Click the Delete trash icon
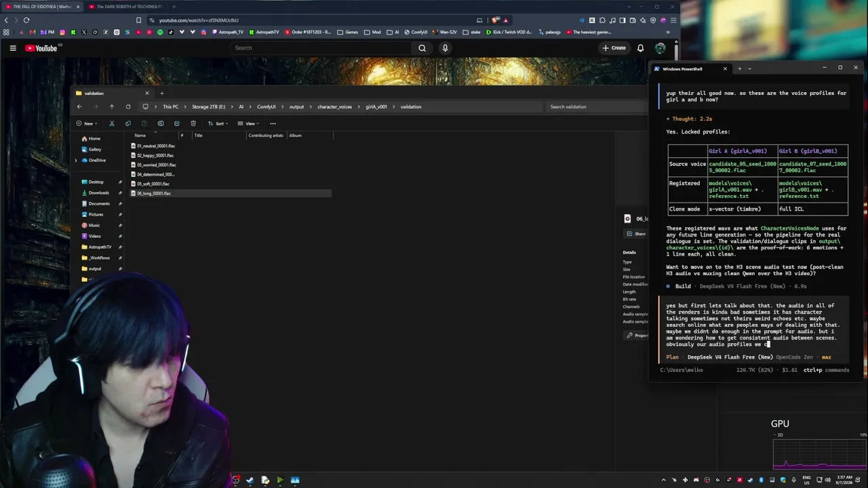The height and width of the screenshot is (488, 868). pyautogui.click(x=193, y=123)
